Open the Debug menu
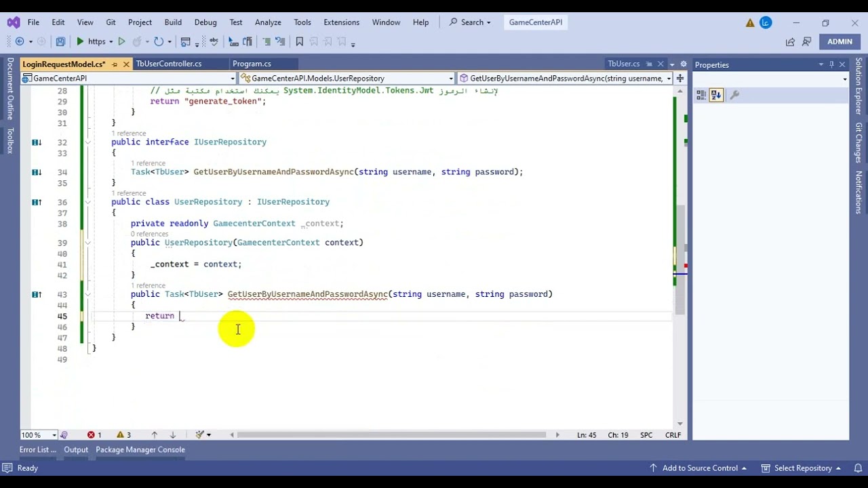The width and height of the screenshot is (868, 488). click(x=205, y=22)
